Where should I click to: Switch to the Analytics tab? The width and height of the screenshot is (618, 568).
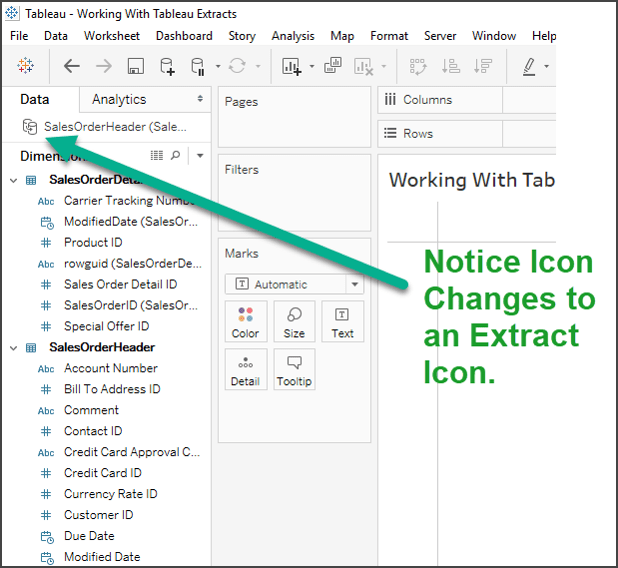[119, 99]
